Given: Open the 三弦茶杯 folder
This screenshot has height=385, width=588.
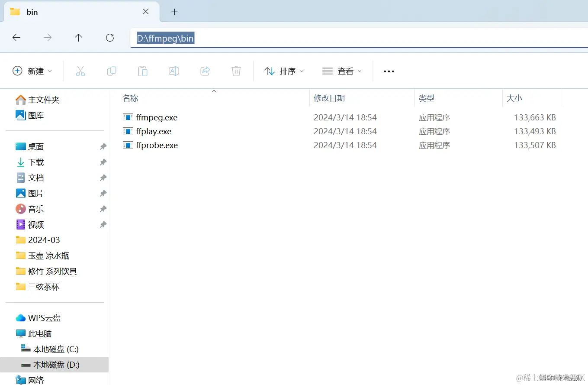Looking at the screenshot, I should point(38,287).
